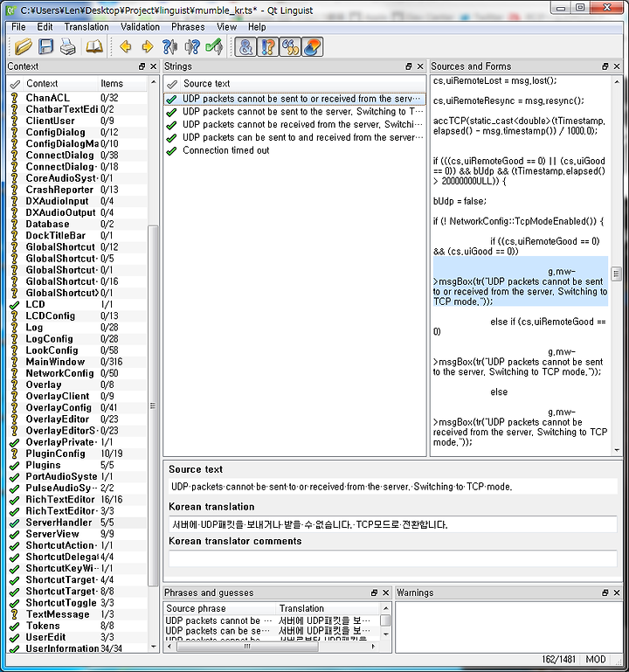Click the Context list vertical scrollbar thumb
Screen dimensions: 629x672
[153, 405]
